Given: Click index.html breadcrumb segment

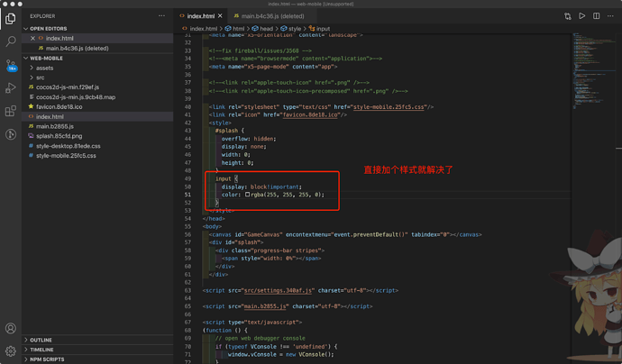Looking at the screenshot, I should coord(203,29).
